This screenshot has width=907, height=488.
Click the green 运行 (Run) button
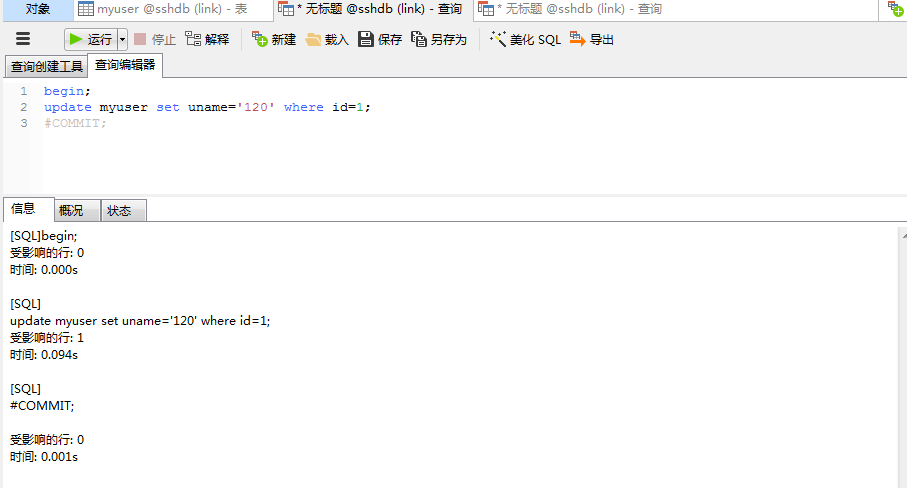point(90,40)
